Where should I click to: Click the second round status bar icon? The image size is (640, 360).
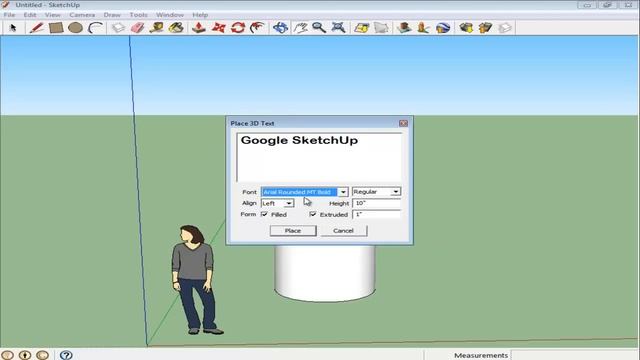pyautogui.click(x=25, y=355)
